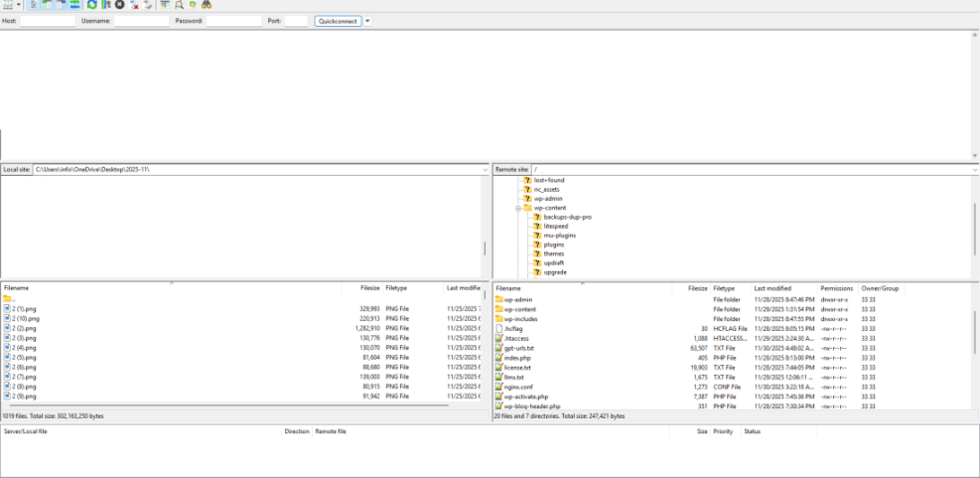Image resolution: width=980 pixels, height=478 pixels.
Task: Click the Quickconnect button
Action: [x=339, y=21]
